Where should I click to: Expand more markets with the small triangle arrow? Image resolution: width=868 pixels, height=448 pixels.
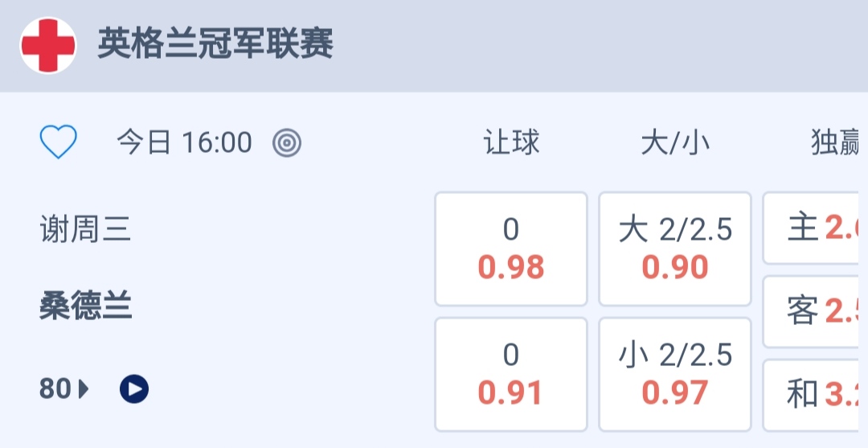(x=84, y=389)
